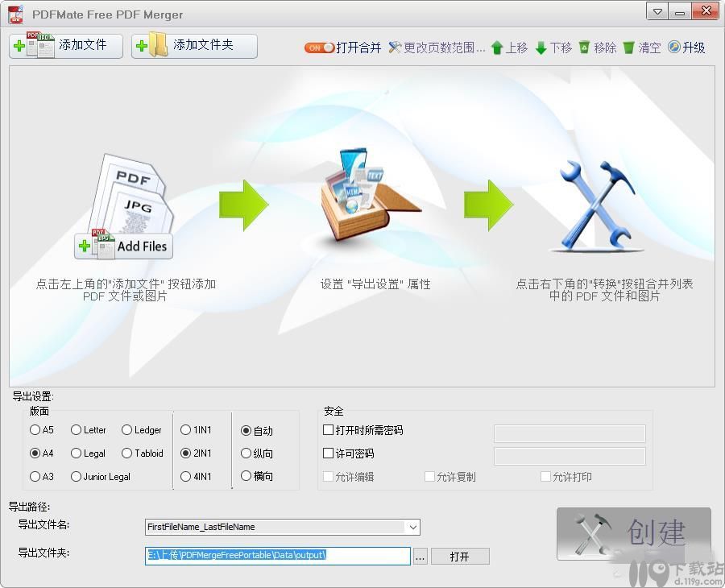Toggle the 打开合并 ON switch

pos(319,48)
